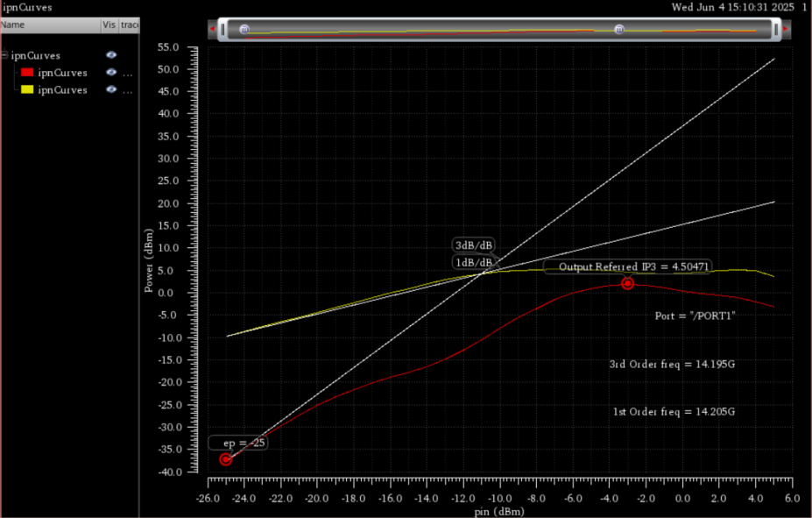This screenshot has width=812, height=518.
Task: Click the ipnCurves window title
Action: pyautogui.click(x=27, y=7)
